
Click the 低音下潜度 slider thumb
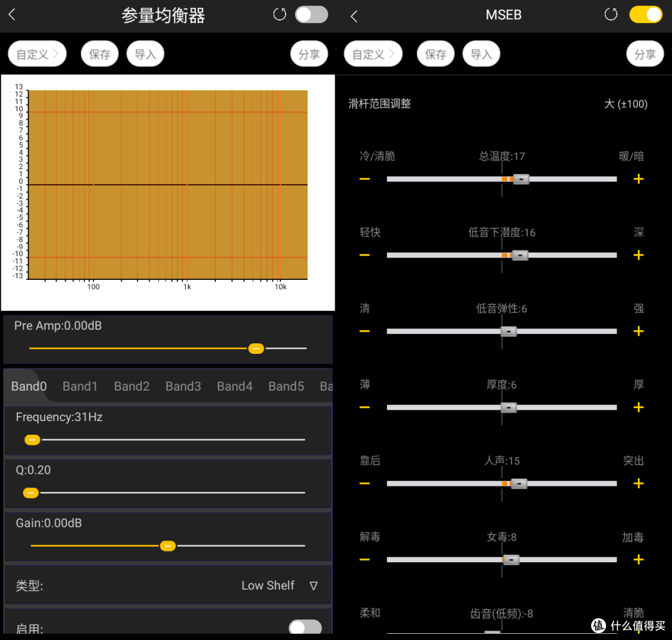click(520, 255)
